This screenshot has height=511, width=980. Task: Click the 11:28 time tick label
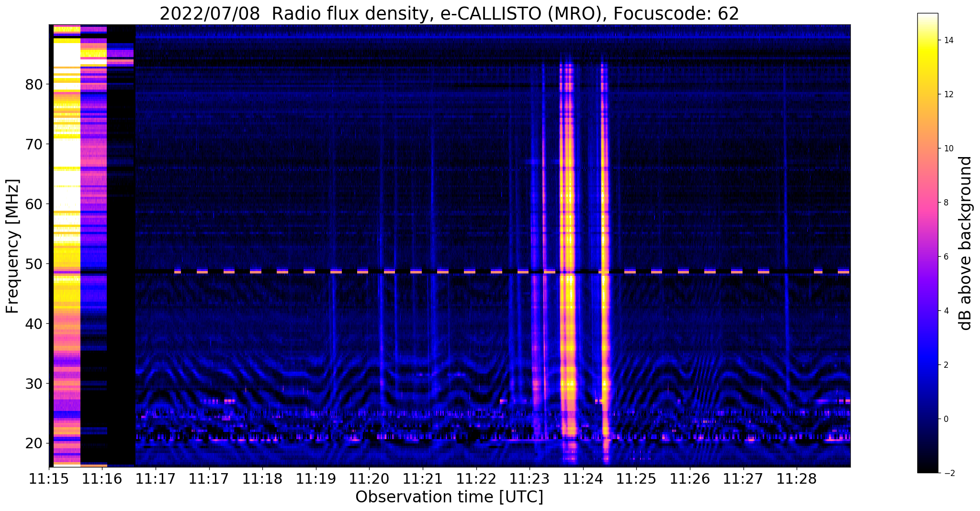797,479
